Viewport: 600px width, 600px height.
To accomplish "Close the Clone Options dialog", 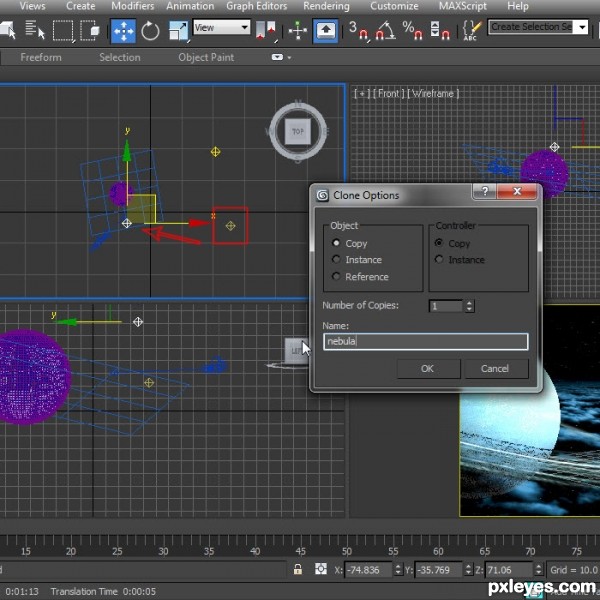I will (x=517, y=191).
